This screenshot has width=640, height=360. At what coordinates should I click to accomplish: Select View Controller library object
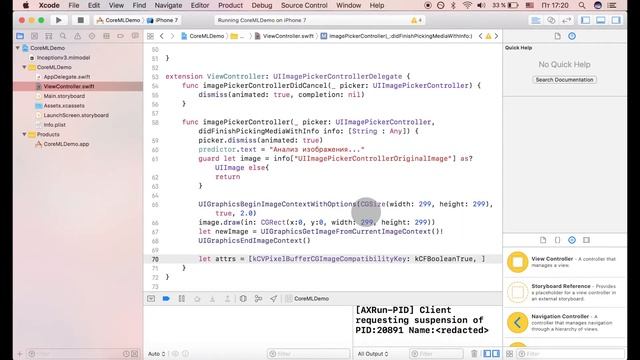click(x=565, y=262)
